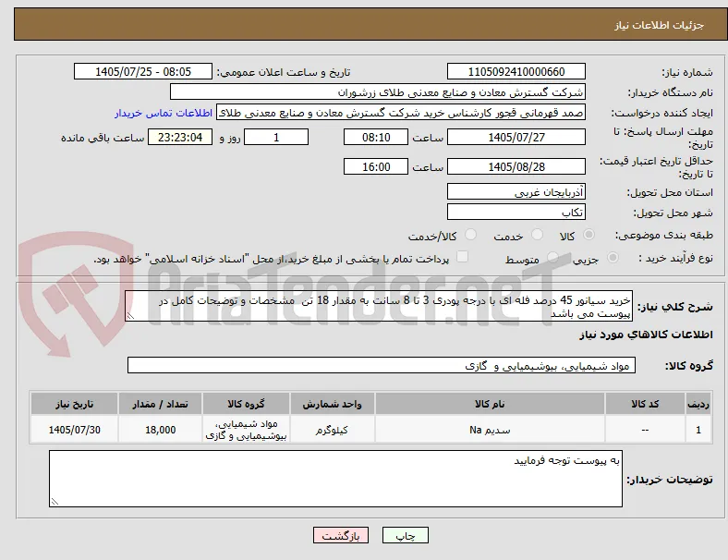Click the تاریخ نیاز column header

click(x=74, y=404)
